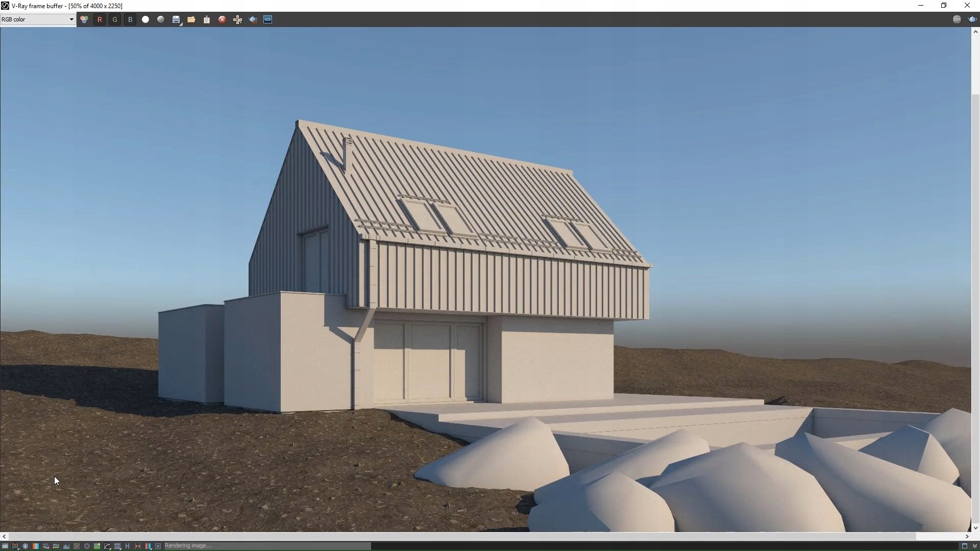
Task: Toggle the red channel R button
Action: [x=100, y=19]
